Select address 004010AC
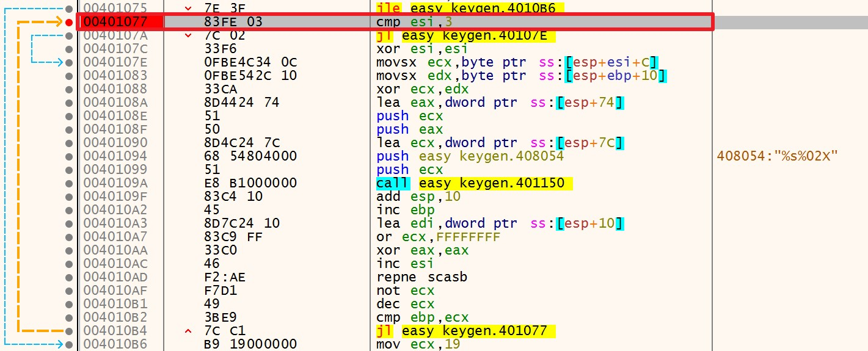 115,264
